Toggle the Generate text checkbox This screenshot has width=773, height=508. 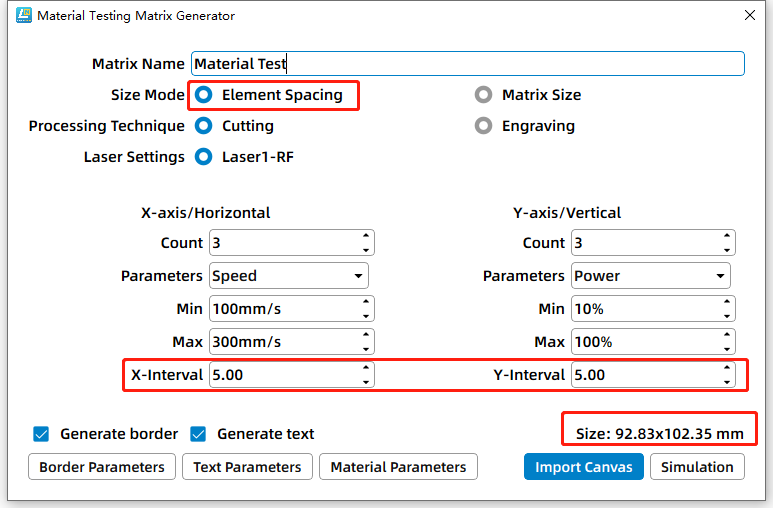click(198, 434)
